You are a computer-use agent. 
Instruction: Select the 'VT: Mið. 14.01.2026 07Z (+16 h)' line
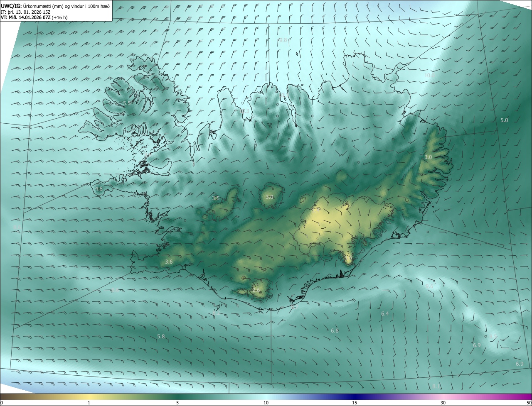(x=34, y=17)
